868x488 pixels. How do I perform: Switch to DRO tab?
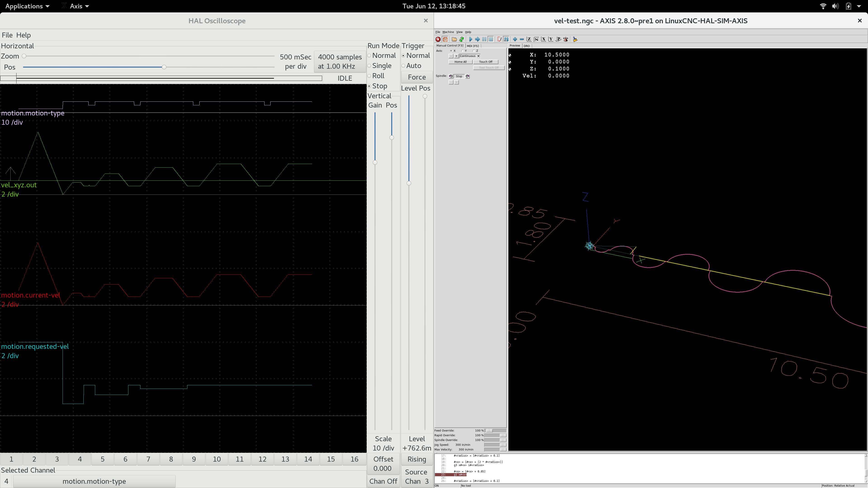click(x=527, y=46)
